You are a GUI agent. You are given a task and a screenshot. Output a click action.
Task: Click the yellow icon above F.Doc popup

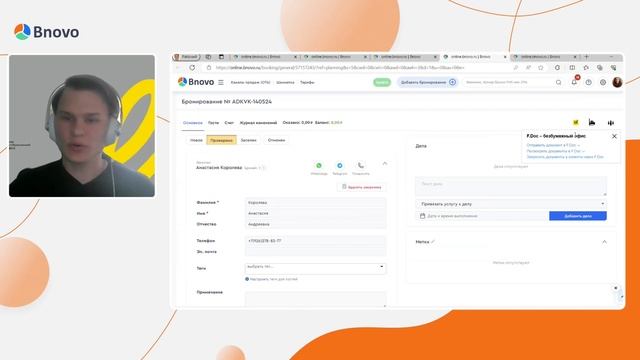click(576, 122)
